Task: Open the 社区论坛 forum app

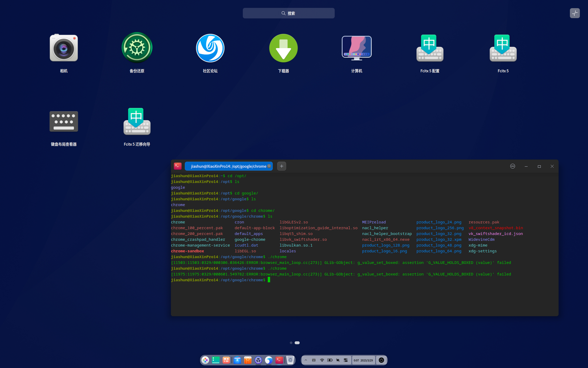Action: (210, 48)
